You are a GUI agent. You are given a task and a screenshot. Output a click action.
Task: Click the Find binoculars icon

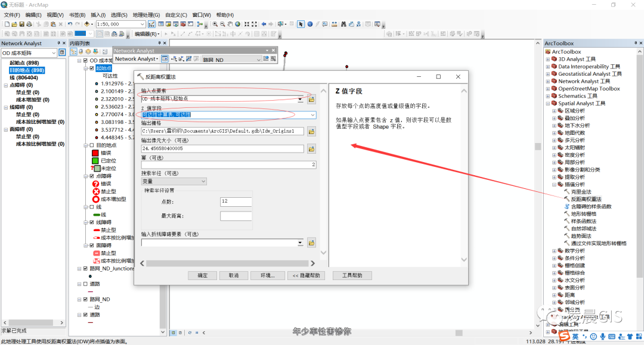pos(343,24)
